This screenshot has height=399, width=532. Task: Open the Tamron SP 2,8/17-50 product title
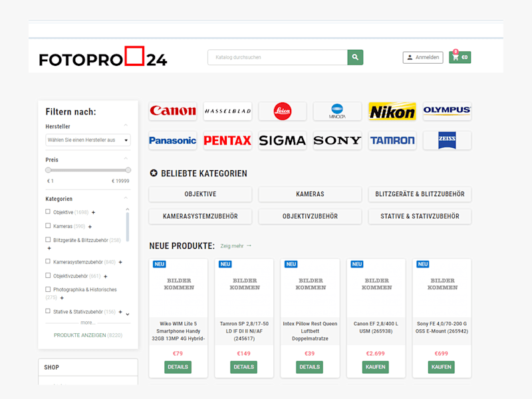[244, 331]
